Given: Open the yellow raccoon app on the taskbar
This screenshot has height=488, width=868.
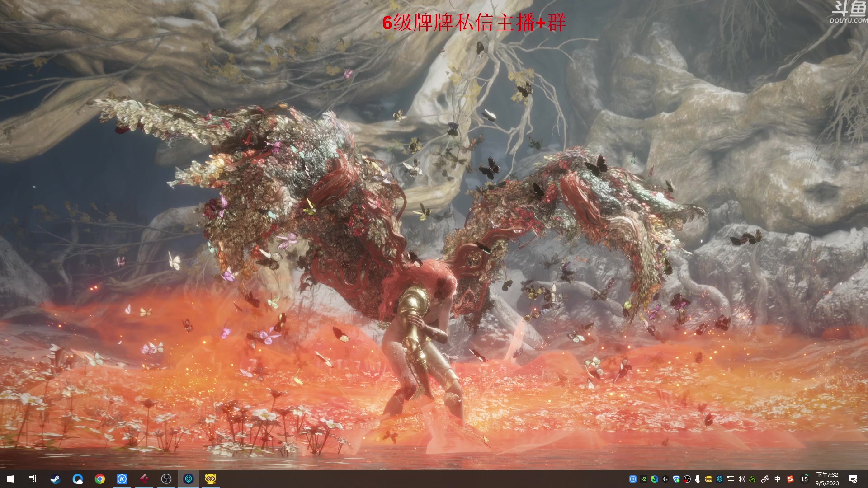Looking at the screenshot, I should tap(211, 479).
